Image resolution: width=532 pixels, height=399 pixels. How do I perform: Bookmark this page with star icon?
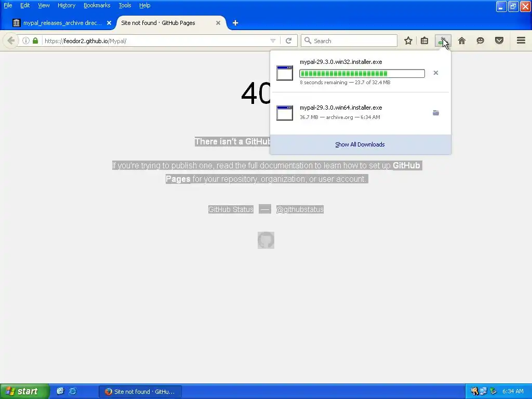408,41
